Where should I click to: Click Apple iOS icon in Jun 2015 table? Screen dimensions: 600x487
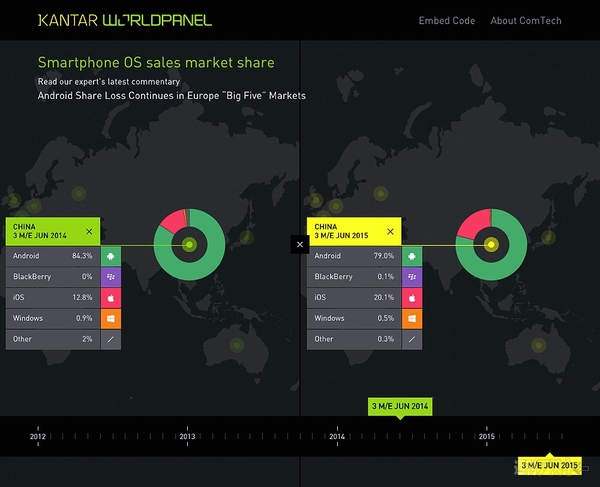point(412,297)
